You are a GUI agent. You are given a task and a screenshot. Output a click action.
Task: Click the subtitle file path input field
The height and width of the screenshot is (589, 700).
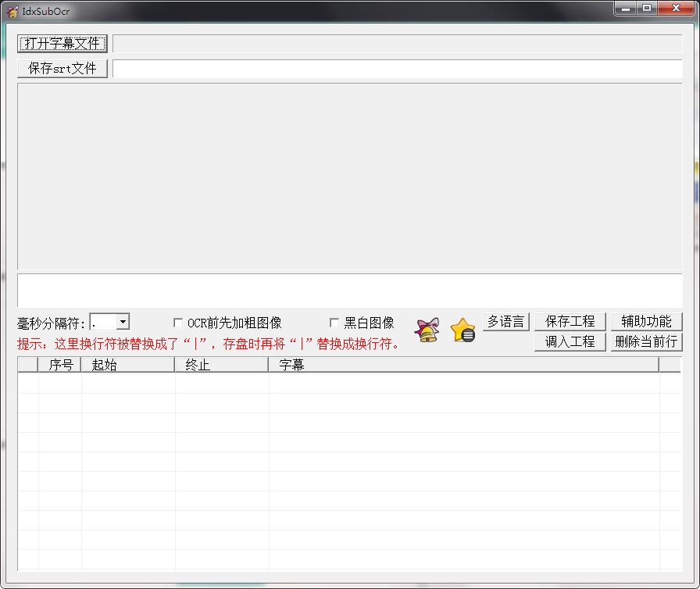[398, 43]
